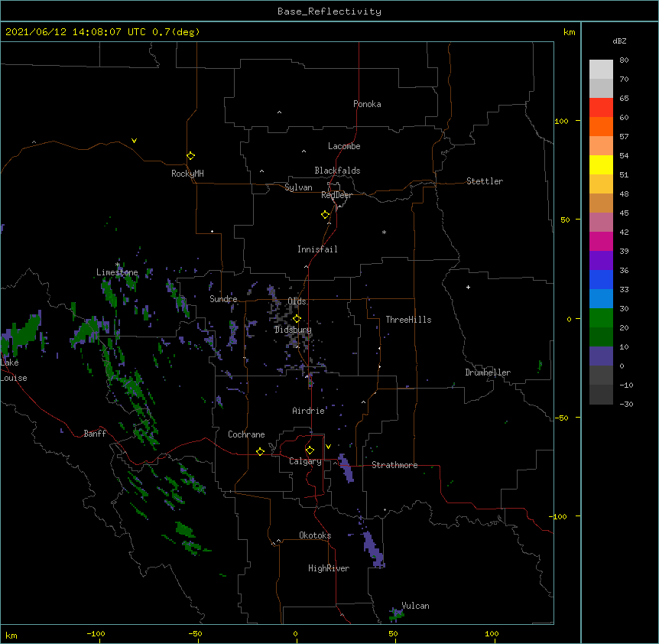Click the white cross marker northwest of Drumheller
Screen dimensions: 659x644
468,287
